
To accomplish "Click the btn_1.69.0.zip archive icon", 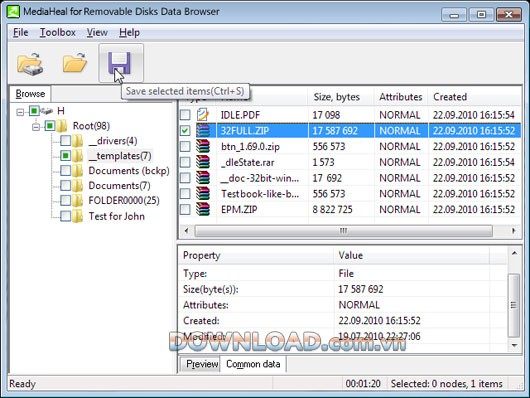I will coord(203,146).
